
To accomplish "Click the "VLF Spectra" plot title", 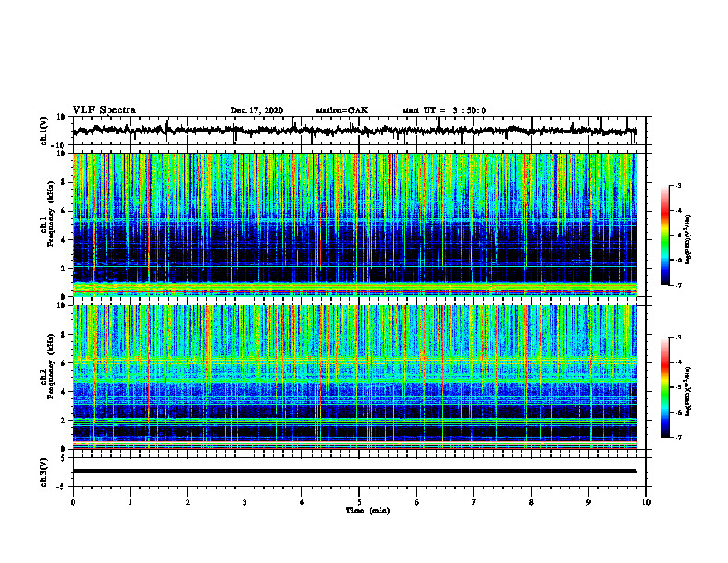I will [x=104, y=110].
